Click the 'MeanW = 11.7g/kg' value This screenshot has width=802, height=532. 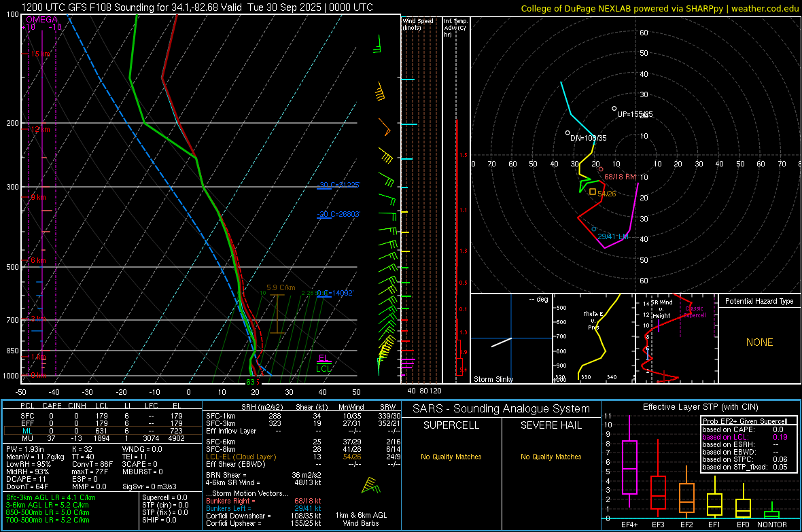click(35, 457)
